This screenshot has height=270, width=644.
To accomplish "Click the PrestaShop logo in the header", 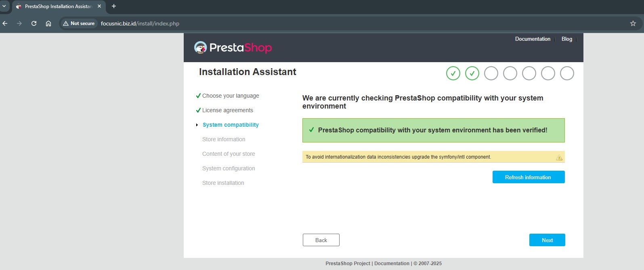I will click(233, 48).
